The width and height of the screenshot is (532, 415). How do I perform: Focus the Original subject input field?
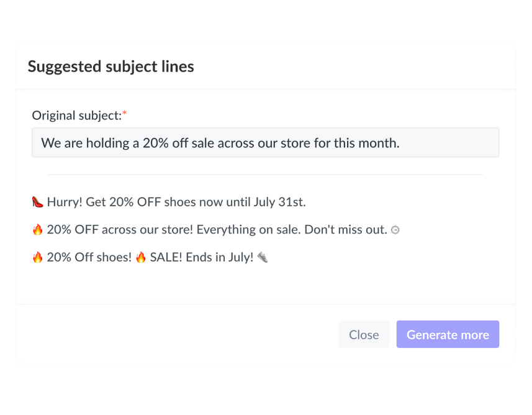[x=265, y=143]
